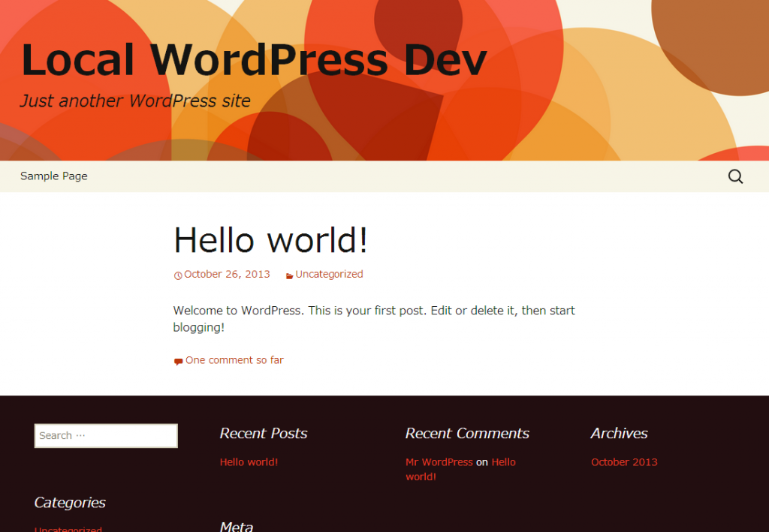Open the search magnifier icon in navigation bar
769x532 pixels.
[735, 177]
